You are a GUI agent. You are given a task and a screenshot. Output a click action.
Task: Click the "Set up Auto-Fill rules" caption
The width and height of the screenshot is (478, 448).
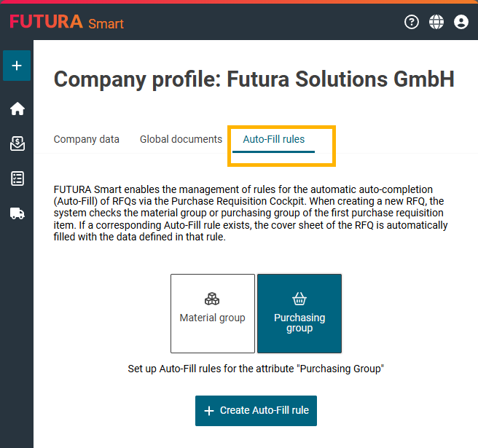pyautogui.click(x=256, y=369)
